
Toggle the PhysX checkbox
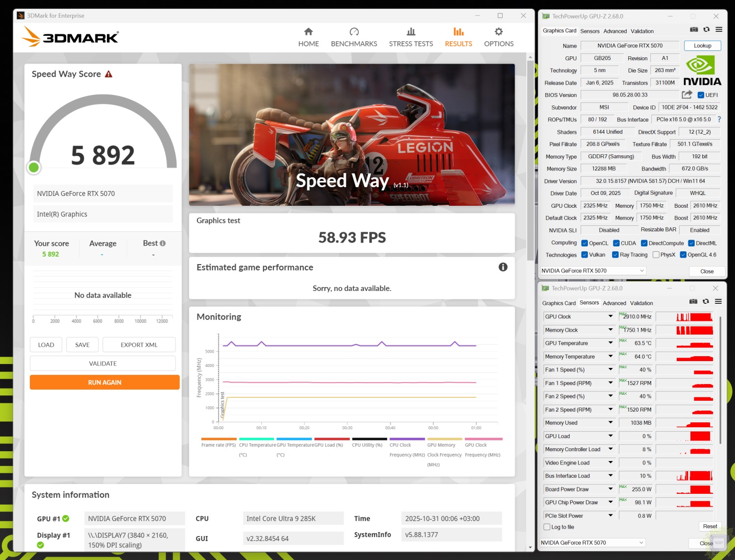(x=656, y=255)
